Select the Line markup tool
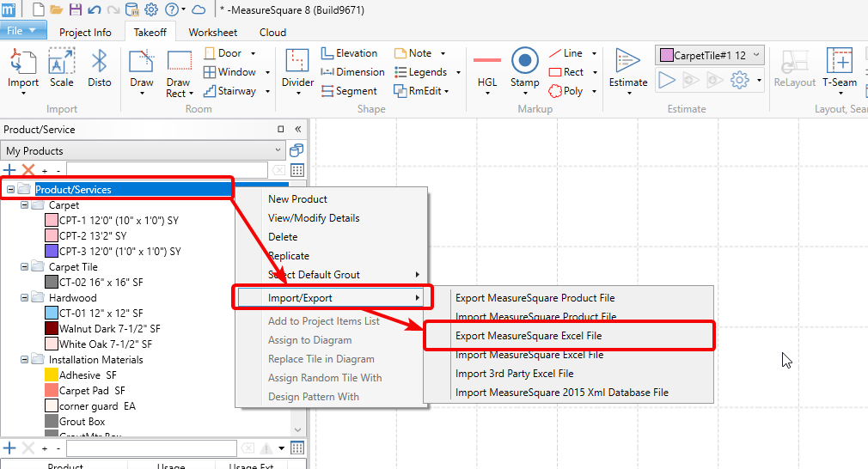 coord(565,53)
